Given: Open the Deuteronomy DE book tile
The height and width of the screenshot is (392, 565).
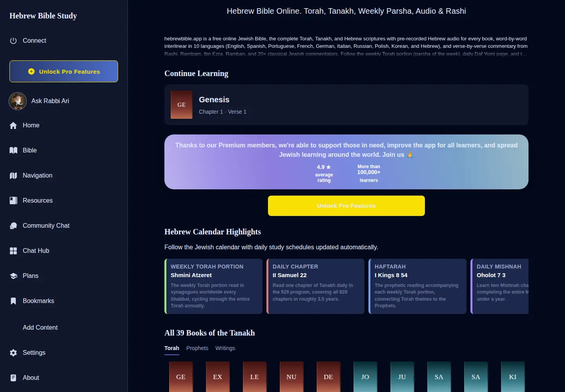Looking at the screenshot, I should (x=328, y=377).
